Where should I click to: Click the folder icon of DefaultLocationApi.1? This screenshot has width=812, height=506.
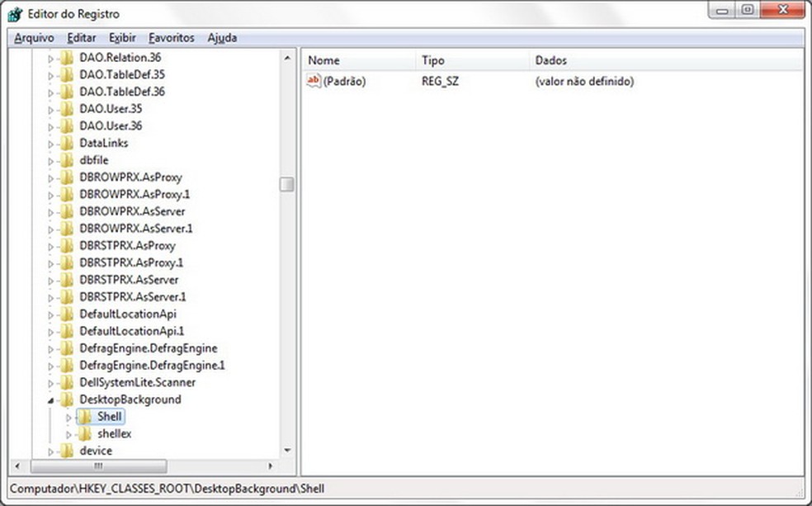click(67, 331)
